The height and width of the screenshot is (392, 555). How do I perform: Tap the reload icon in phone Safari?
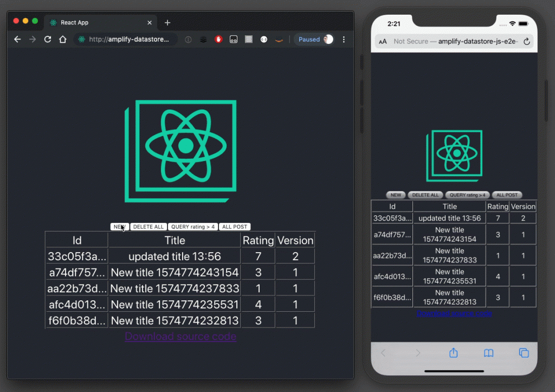click(x=527, y=41)
